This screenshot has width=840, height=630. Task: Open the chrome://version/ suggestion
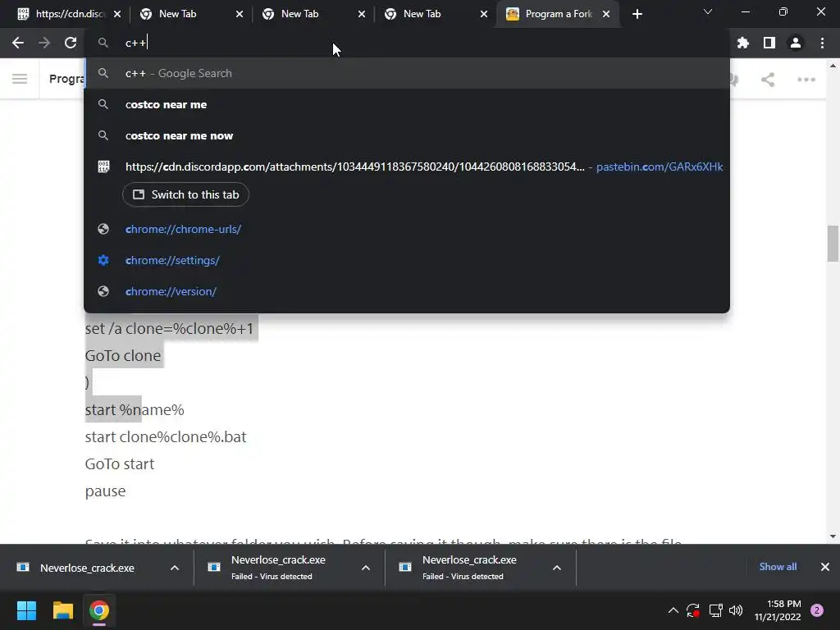(407, 291)
